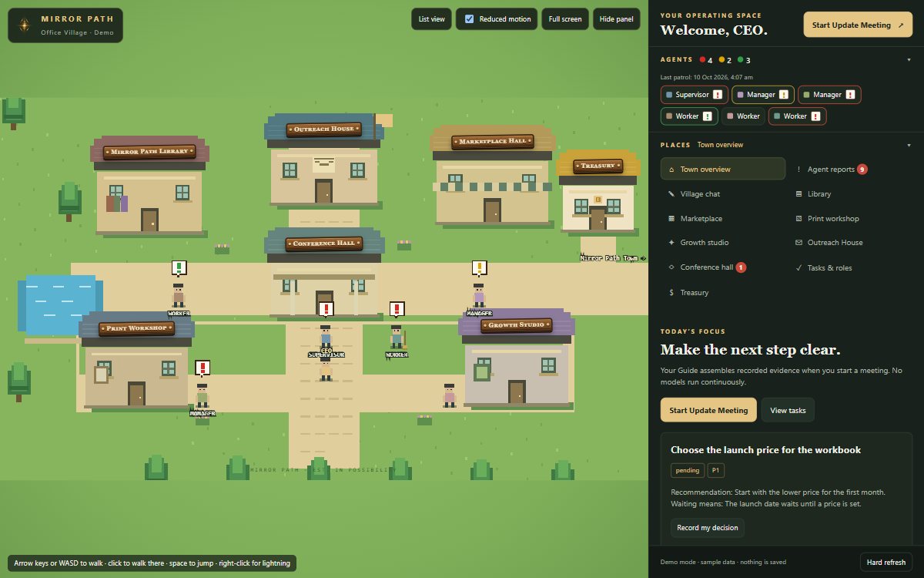The height and width of the screenshot is (578, 924).
Task: Select the pink character near Growth Studio
Action: 450,395
